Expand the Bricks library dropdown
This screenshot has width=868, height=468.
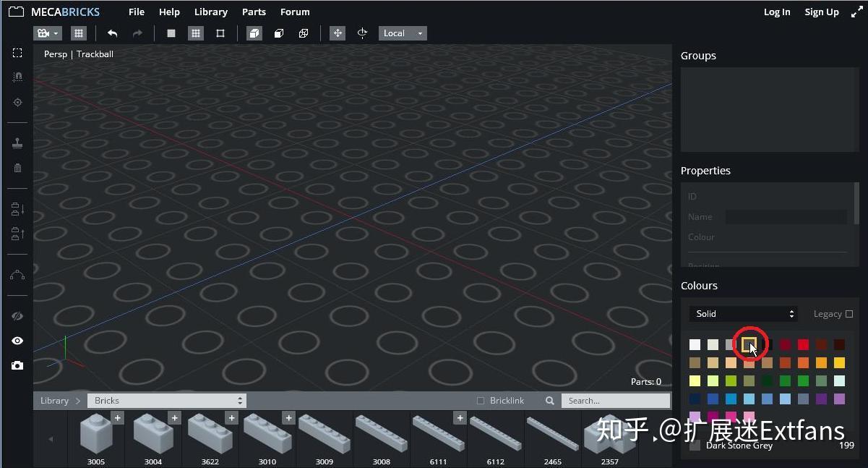click(166, 400)
